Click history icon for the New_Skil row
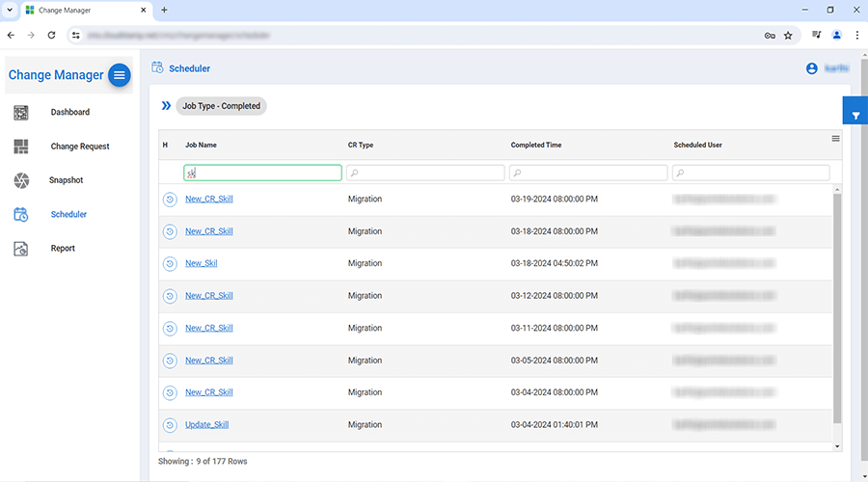The image size is (868, 482). (170, 263)
